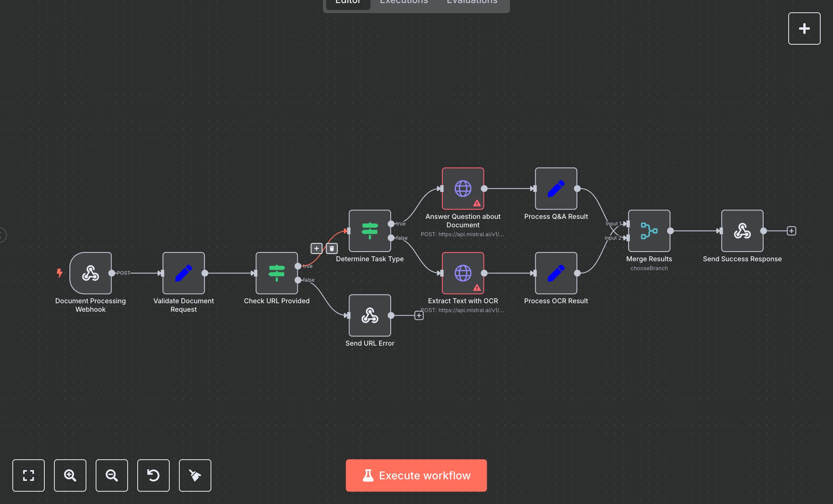Open the Evaluations tab
833x504 pixels.
[471, 3]
